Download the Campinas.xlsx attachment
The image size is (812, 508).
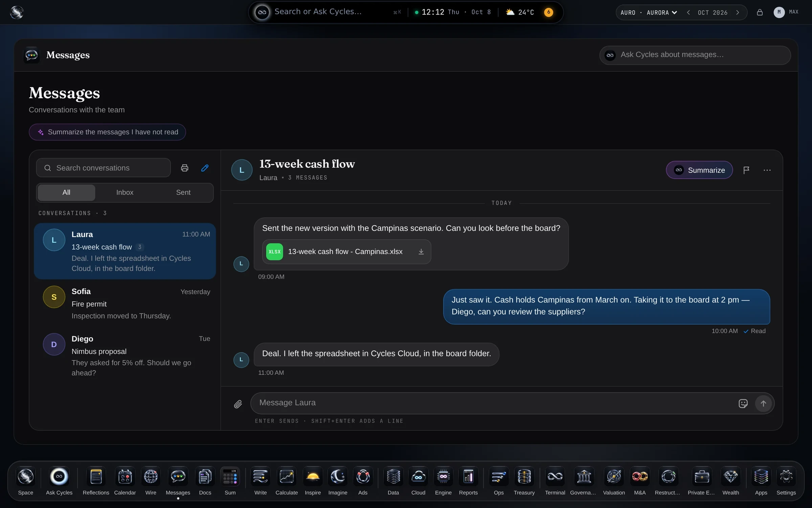[x=421, y=252]
